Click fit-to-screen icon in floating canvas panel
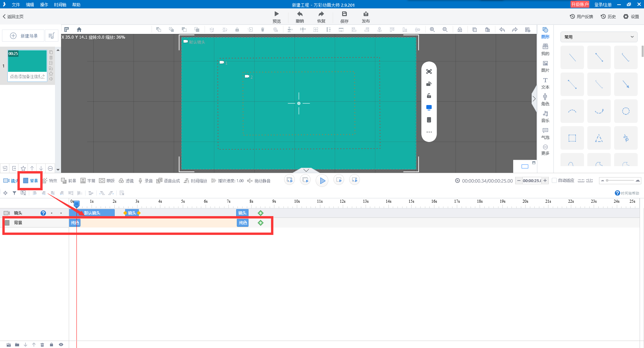This screenshot has width=644, height=348. pos(429,71)
